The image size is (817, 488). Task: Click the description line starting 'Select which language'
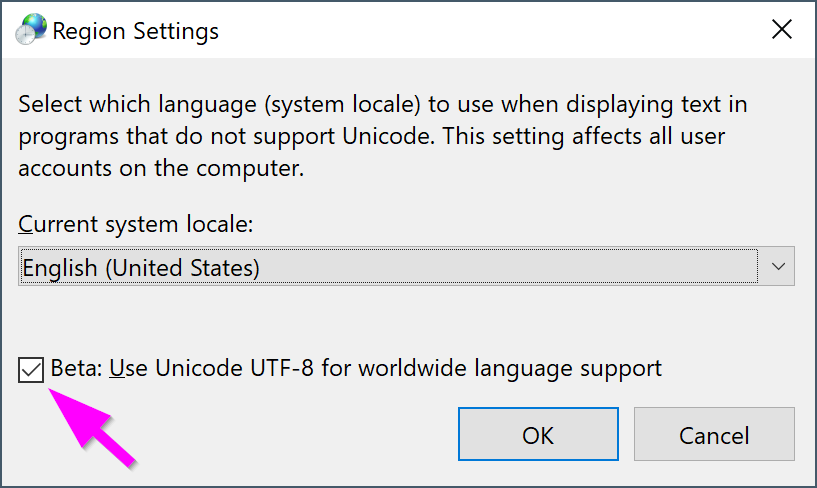pos(383,104)
